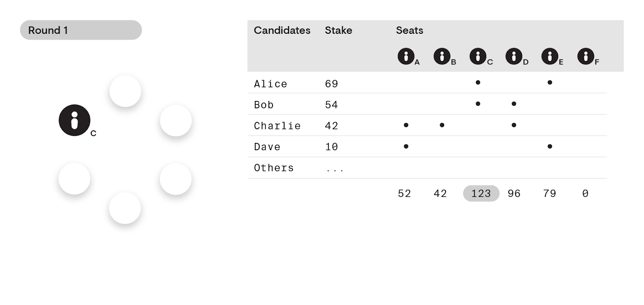Select seat E icon in table header

(550, 56)
